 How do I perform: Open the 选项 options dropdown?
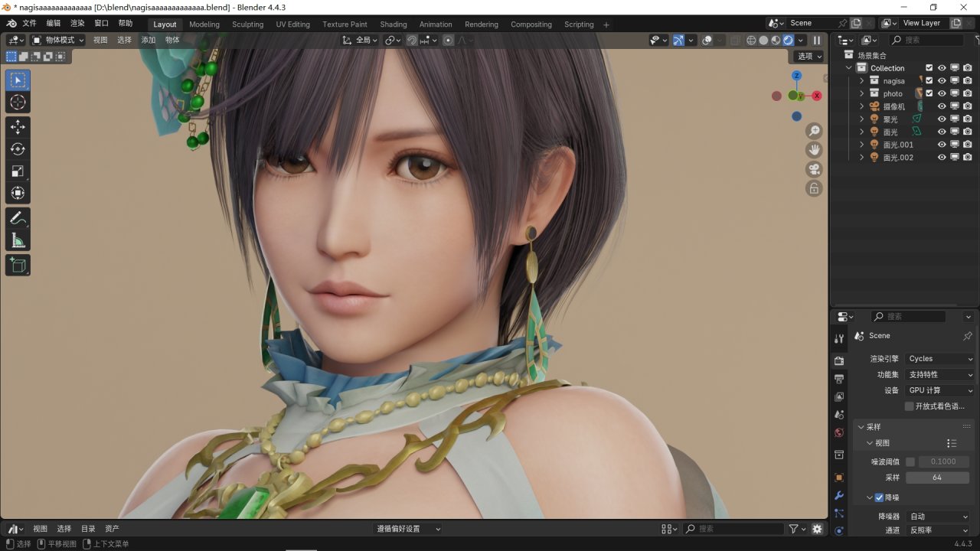click(x=809, y=56)
